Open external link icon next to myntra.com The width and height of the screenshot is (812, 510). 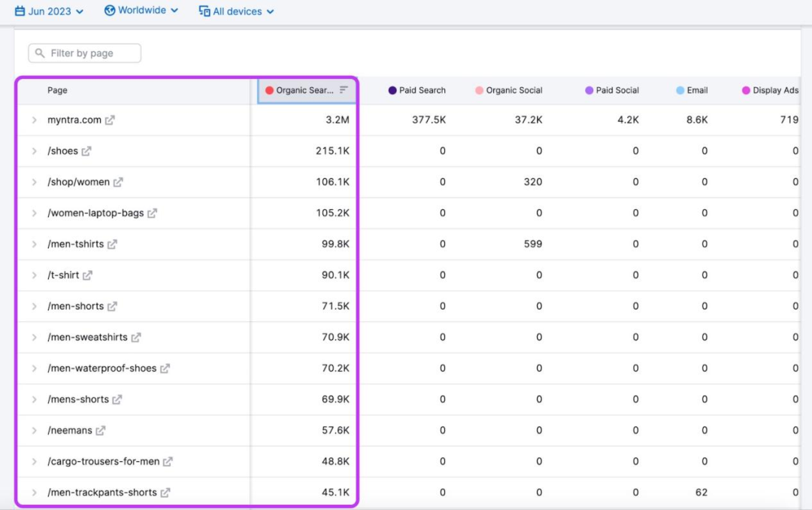pyautogui.click(x=111, y=120)
